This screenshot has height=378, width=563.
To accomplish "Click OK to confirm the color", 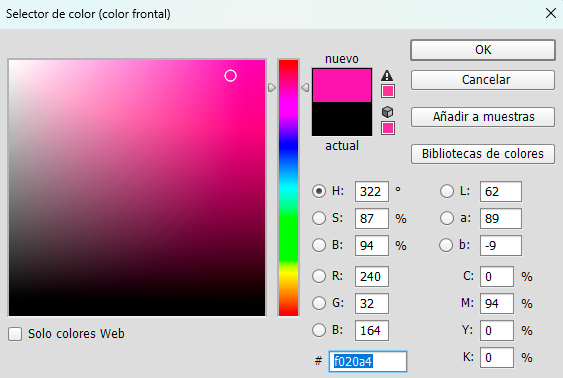I will [483, 50].
